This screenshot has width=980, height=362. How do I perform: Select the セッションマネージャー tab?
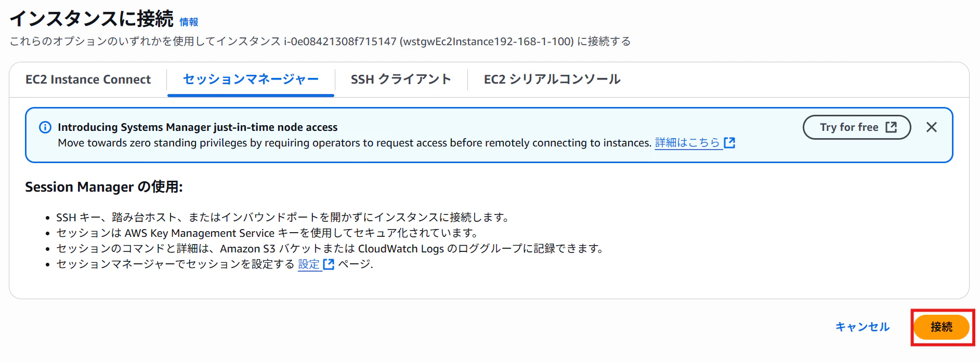pyautogui.click(x=251, y=79)
